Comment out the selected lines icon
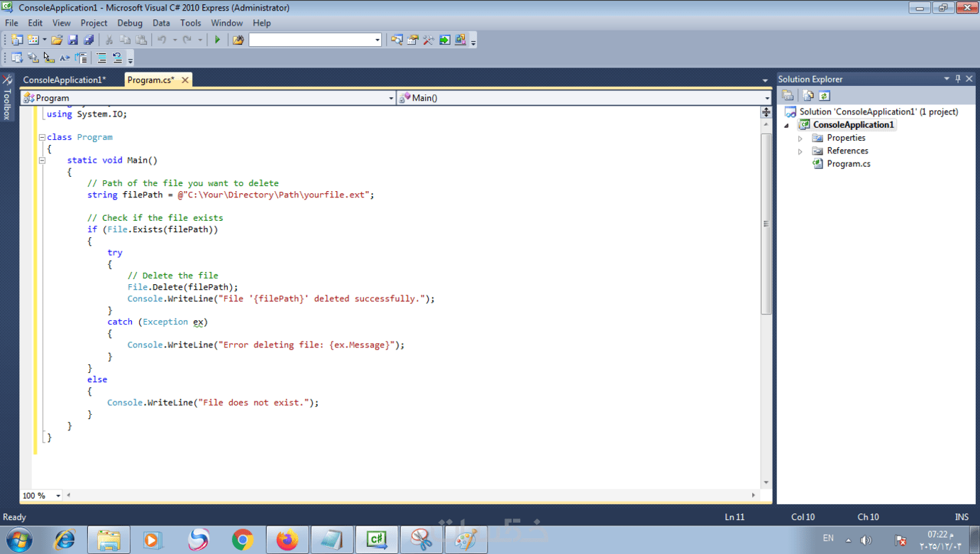Image resolution: width=980 pixels, height=554 pixels. (101, 58)
